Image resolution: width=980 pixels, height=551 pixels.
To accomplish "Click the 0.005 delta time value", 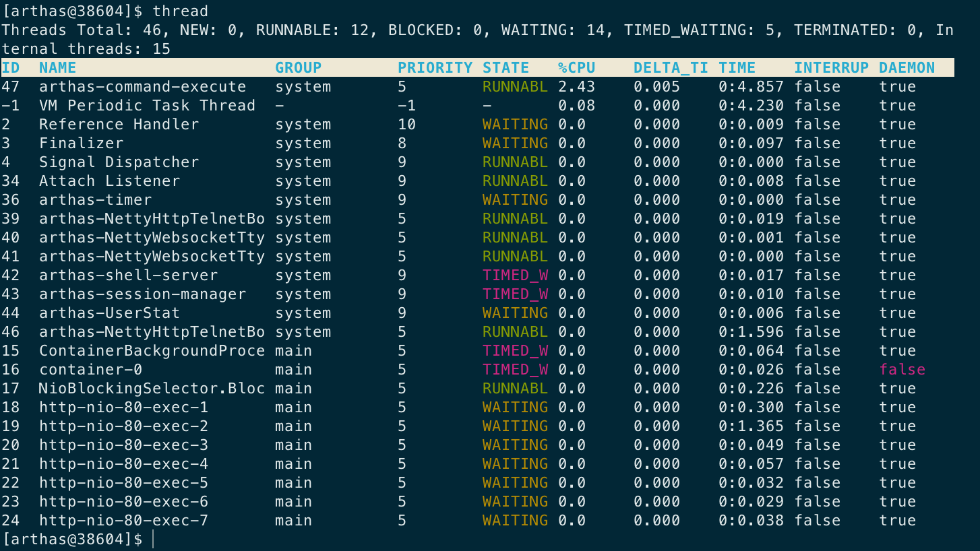I will click(x=657, y=87).
